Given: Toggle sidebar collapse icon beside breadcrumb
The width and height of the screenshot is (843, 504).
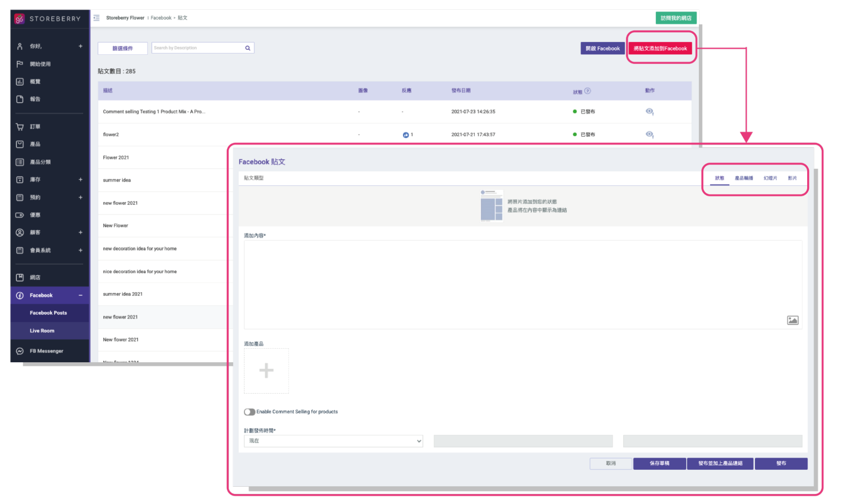Looking at the screenshot, I should pyautogui.click(x=97, y=18).
